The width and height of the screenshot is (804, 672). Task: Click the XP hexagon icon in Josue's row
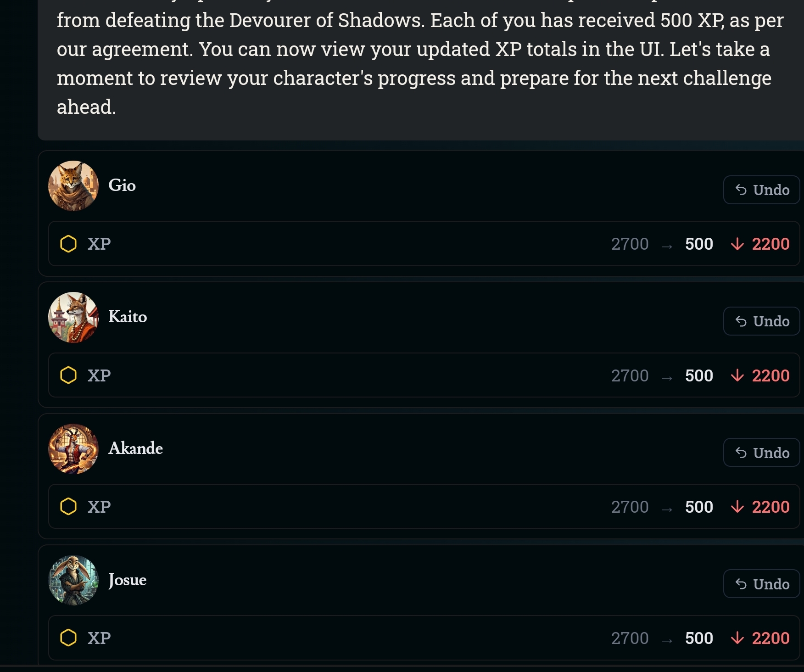click(68, 638)
